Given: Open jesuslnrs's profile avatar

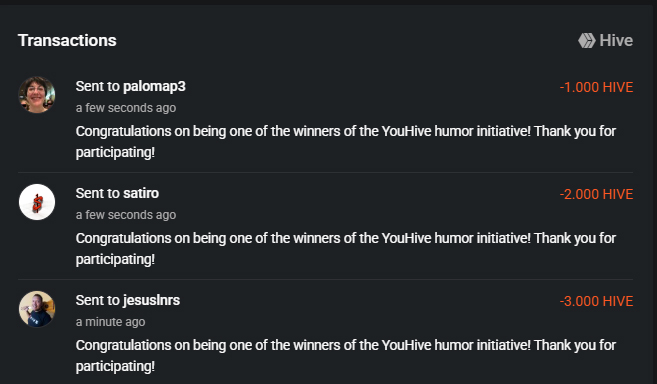Looking at the screenshot, I should (37, 309).
